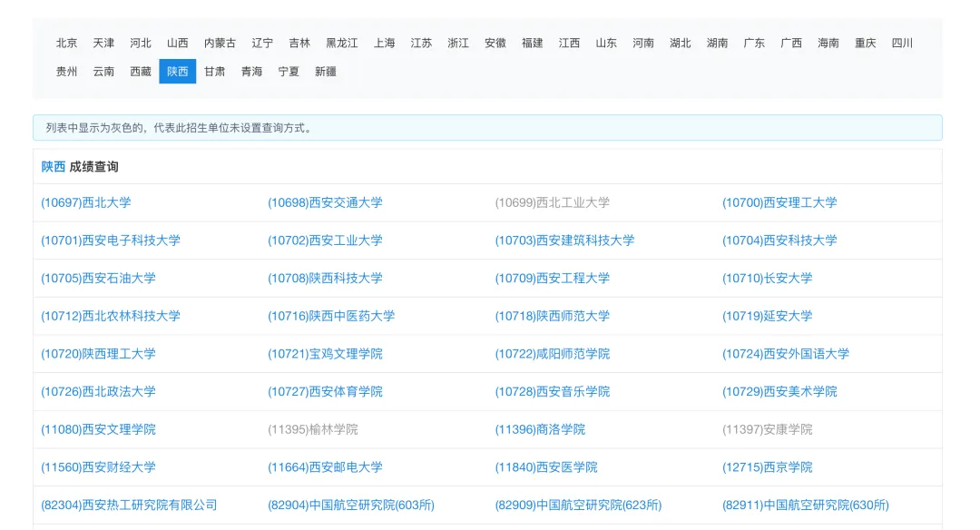Go to (10712)西北农林科技大学 link
The width and height of the screenshot is (980, 530).
pyautogui.click(x=111, y=316)
